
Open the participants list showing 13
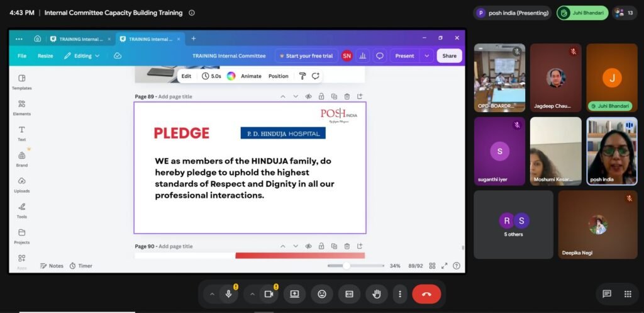[x=625, y=13]
